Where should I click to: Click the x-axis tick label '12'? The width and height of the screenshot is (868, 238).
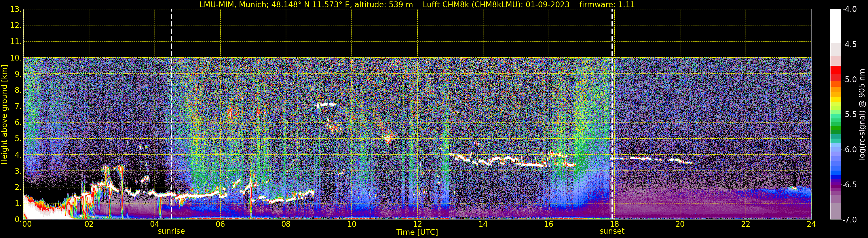417,224
